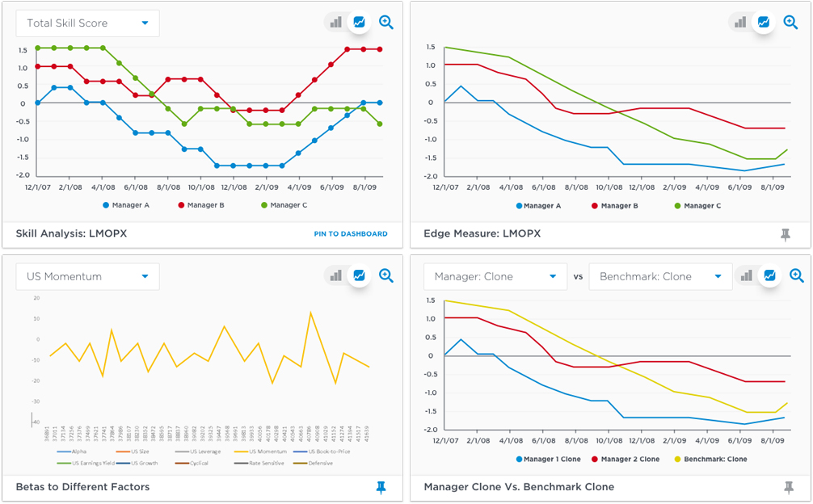
Task: Switch Skill Analysis chart to bar chart view
Action: point(335,22)
